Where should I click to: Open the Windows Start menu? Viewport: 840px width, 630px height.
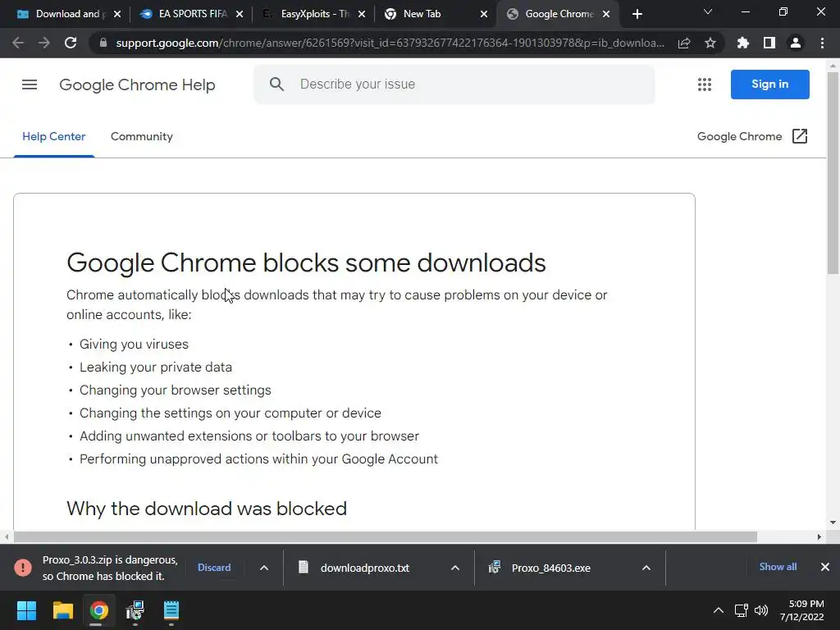tap(27, 610)
